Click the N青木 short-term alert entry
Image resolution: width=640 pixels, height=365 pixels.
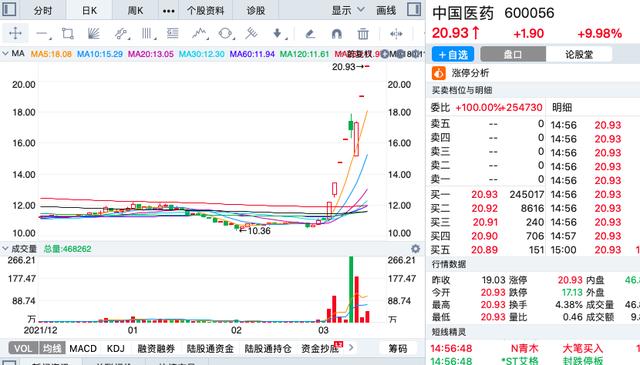[524, 348]
